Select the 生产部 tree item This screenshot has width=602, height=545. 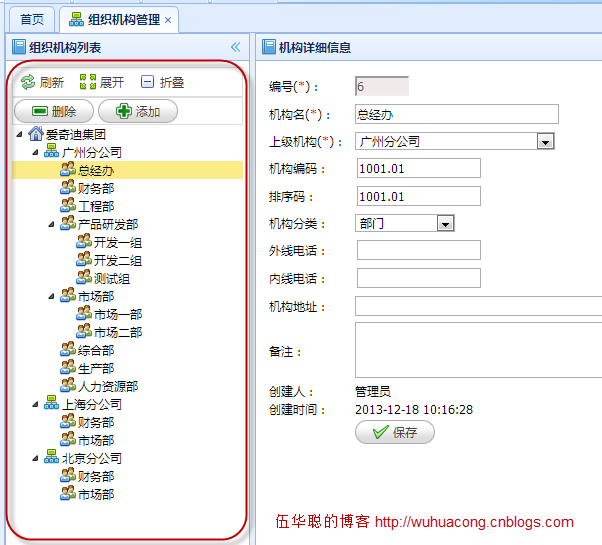[96, 368]
